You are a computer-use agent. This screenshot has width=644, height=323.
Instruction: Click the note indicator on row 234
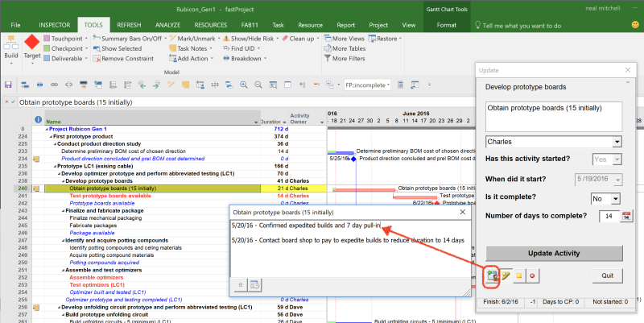(36, 159)
